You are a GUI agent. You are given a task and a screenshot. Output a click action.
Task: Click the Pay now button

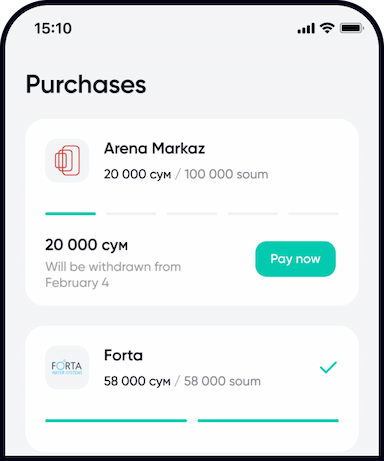(x=295, y=259)
